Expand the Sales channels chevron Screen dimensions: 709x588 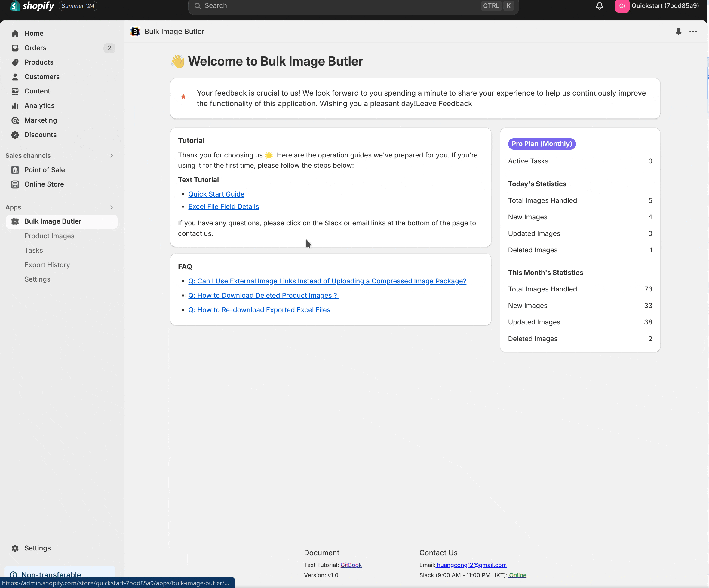click(x=112, y=156)
